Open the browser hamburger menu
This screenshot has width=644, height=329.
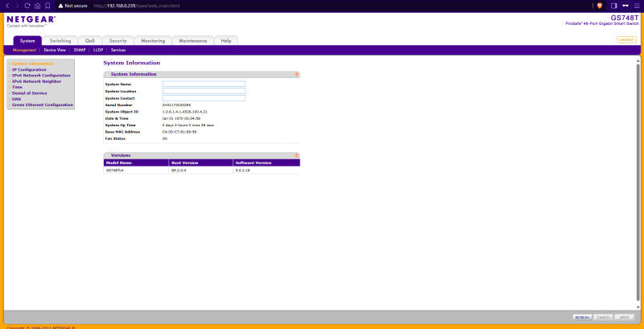[x=637, y=6]
